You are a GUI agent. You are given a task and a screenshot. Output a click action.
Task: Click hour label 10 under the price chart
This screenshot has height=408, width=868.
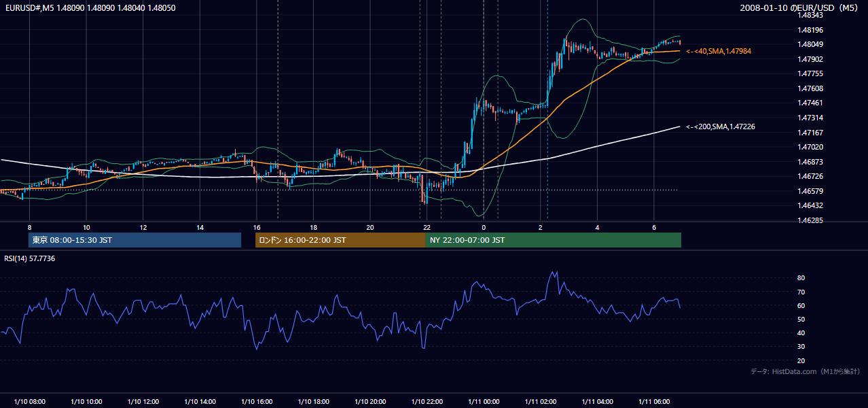click(x=86, y=227)
